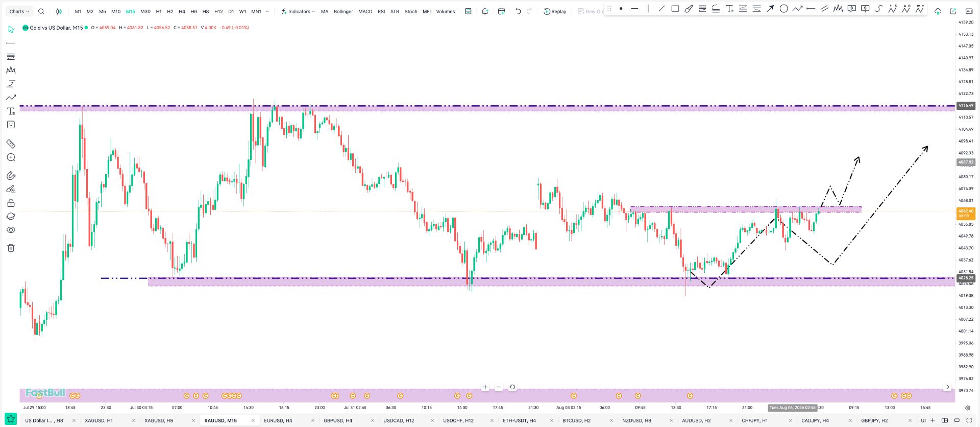Select the brush drawing tool

(x=689, y=9)
